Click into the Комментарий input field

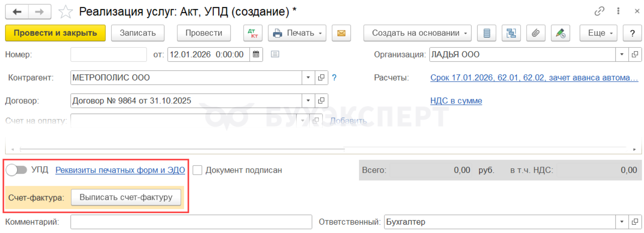tap(191, 222)
